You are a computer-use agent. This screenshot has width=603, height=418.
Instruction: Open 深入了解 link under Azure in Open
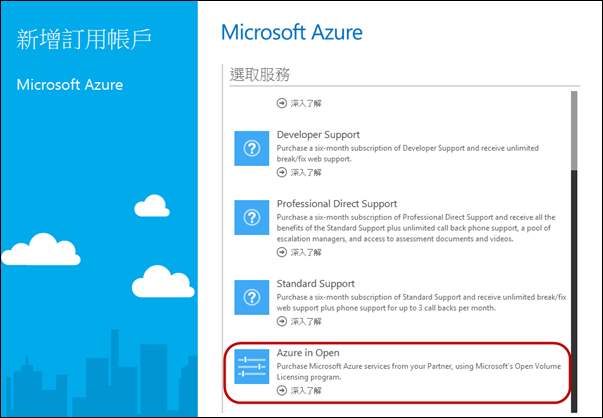point(297,392)
